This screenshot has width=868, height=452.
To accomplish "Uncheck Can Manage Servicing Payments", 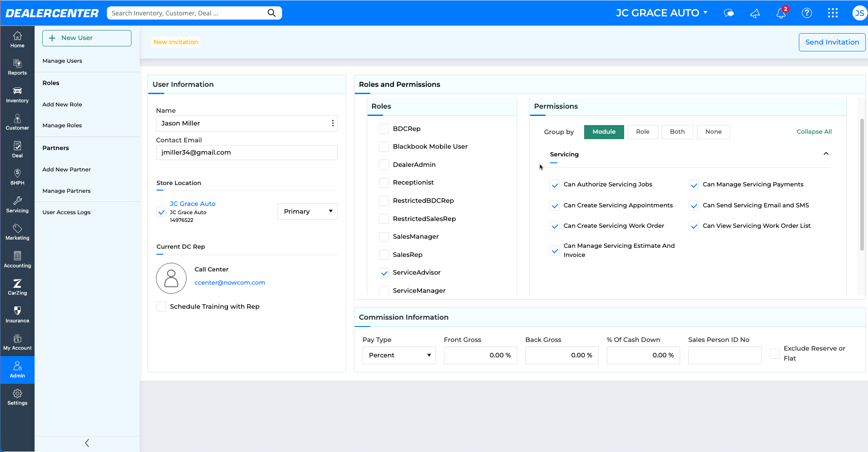I will (694, 185).
